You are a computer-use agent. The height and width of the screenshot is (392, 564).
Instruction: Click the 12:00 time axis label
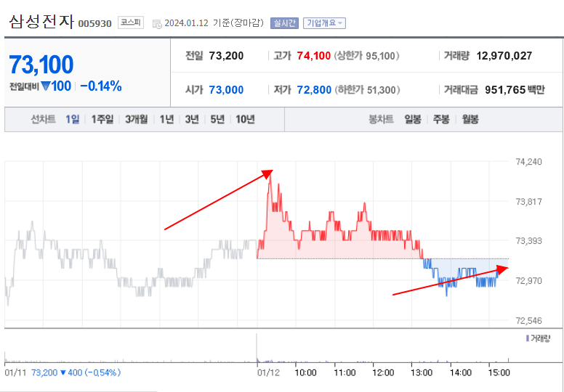pos(383,372)
